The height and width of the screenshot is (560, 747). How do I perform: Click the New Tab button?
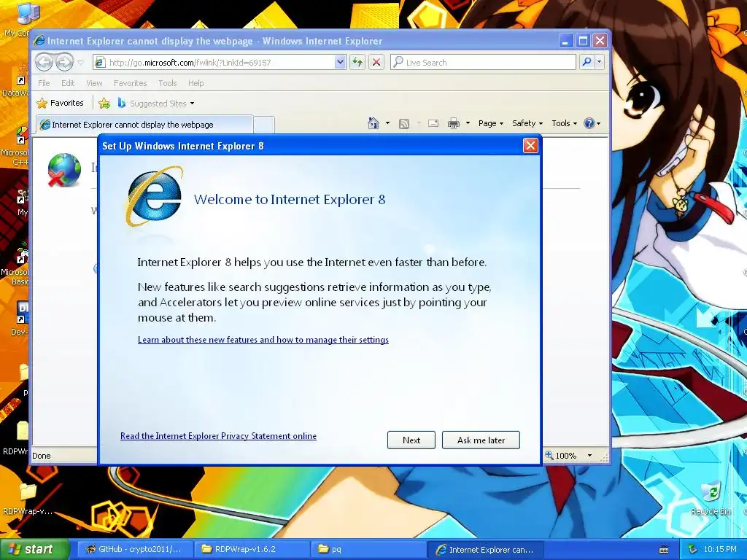pos(264,124)
